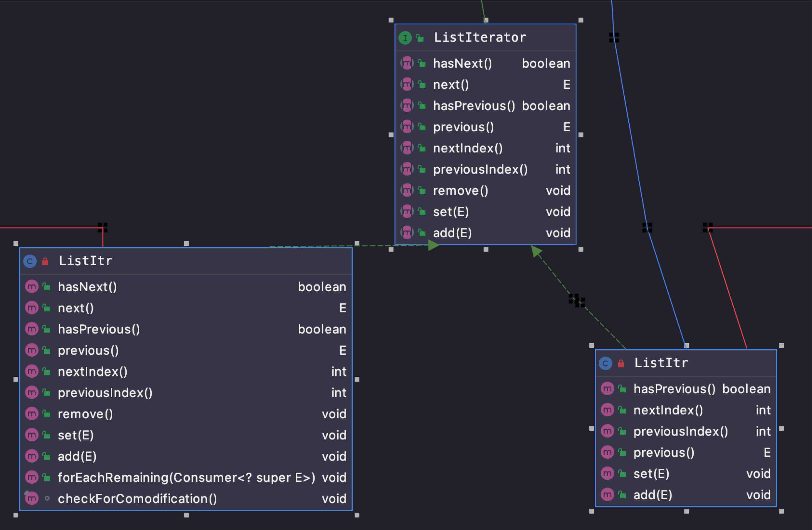Click the method icon beside forEachRemaining

coord(32,478)
